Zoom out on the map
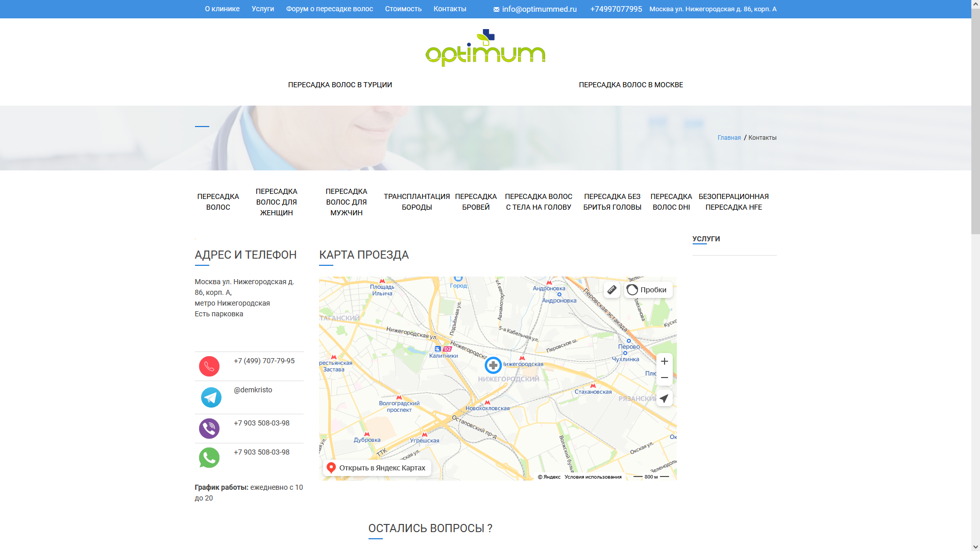Screen dimensions: 980x551 pos(665,378)
